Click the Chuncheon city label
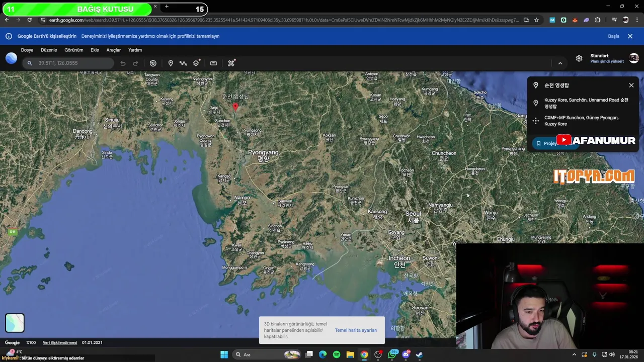The height and width of the screenshot is (362, 644). [444, 155]
